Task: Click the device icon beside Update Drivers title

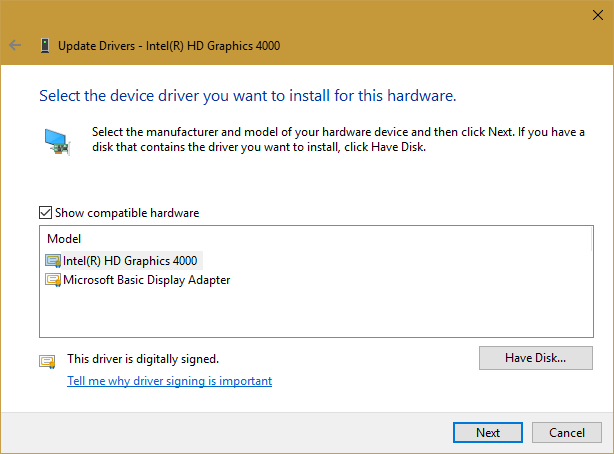Action: click(x=45, y=46)
